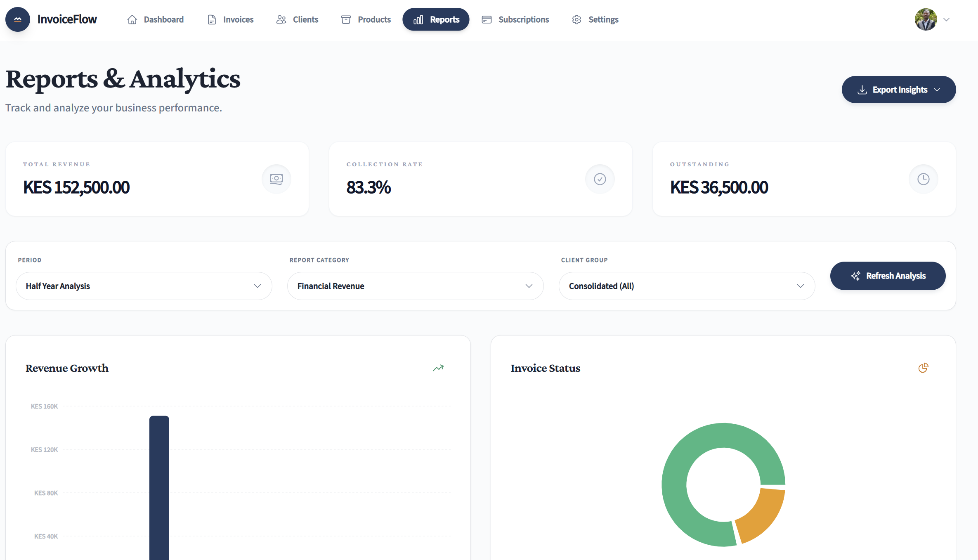Click the pie chart icon in Invoice Status
Screen dimensions: 978x560
923,368
